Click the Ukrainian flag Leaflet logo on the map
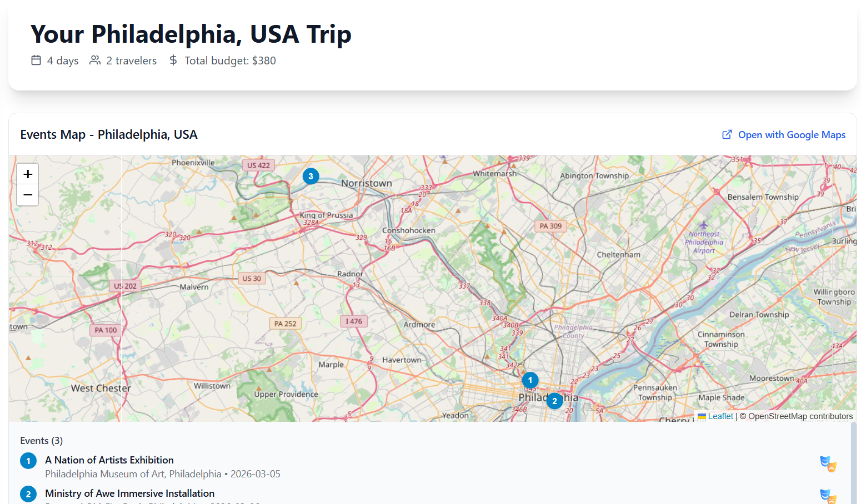 coord(703,416)
